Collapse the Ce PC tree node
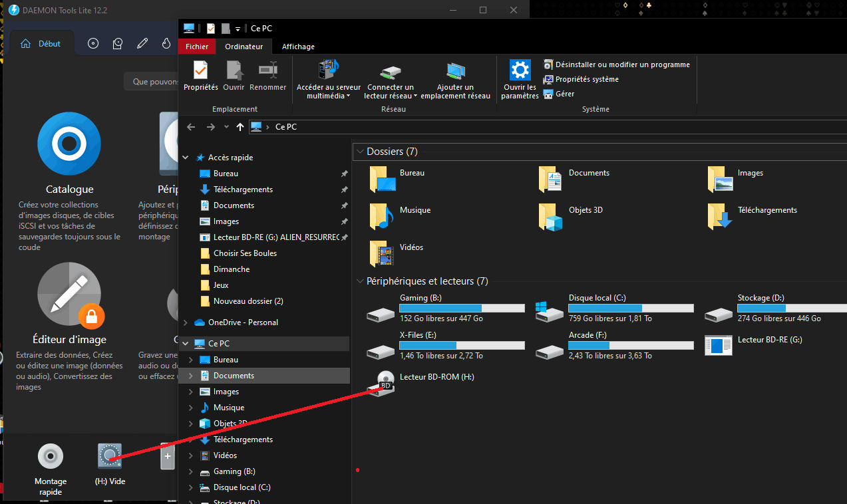847x504 pixels. point(186,344)
